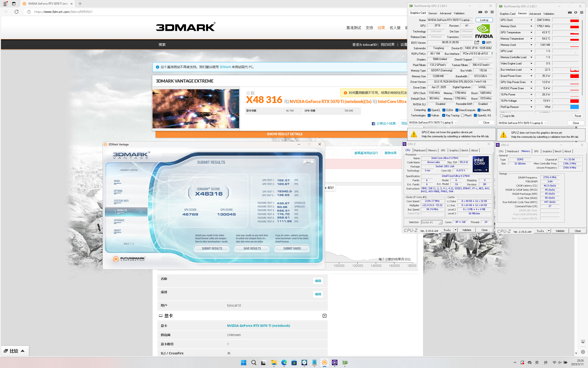Open Board Power Draw sensor dropdown

pos(531,76)
